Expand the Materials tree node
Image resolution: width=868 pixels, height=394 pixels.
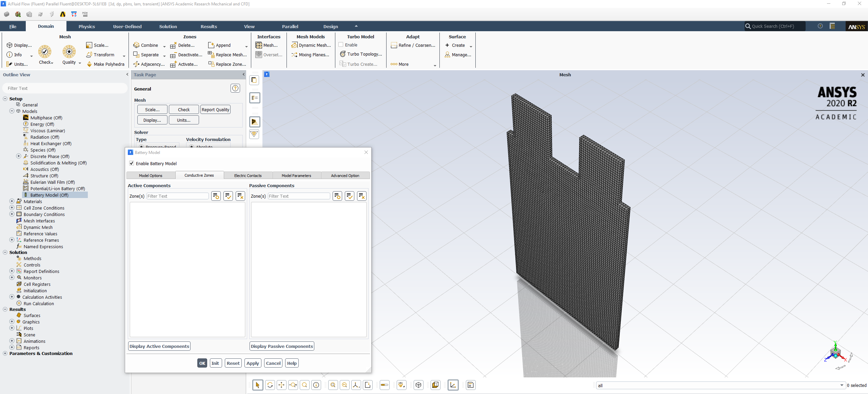point(12,201)
